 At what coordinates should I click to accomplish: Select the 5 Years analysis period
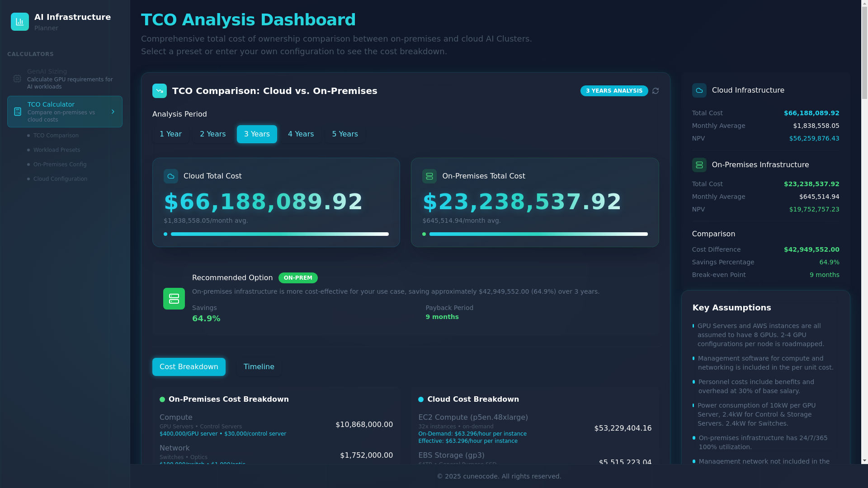coord(345,134)
